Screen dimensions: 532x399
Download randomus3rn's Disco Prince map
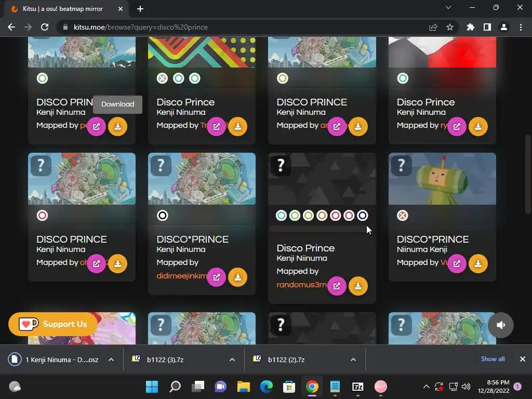click(x=358, y=286)
